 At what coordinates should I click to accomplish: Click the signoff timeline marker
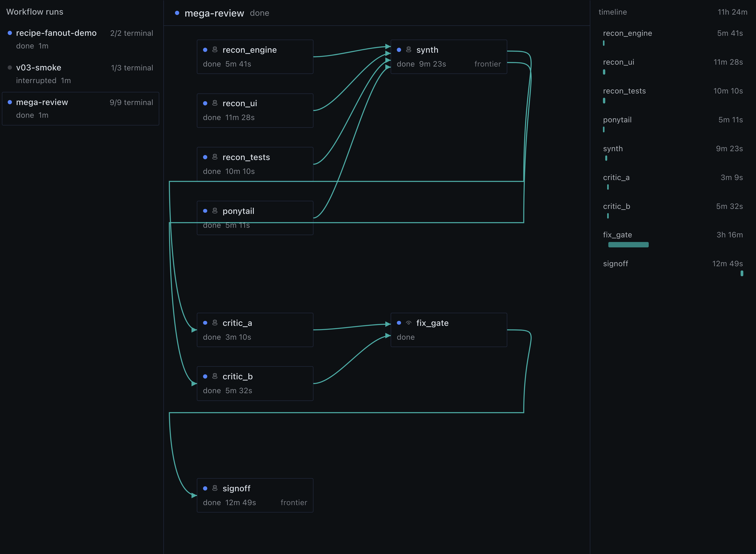(742, 274)
